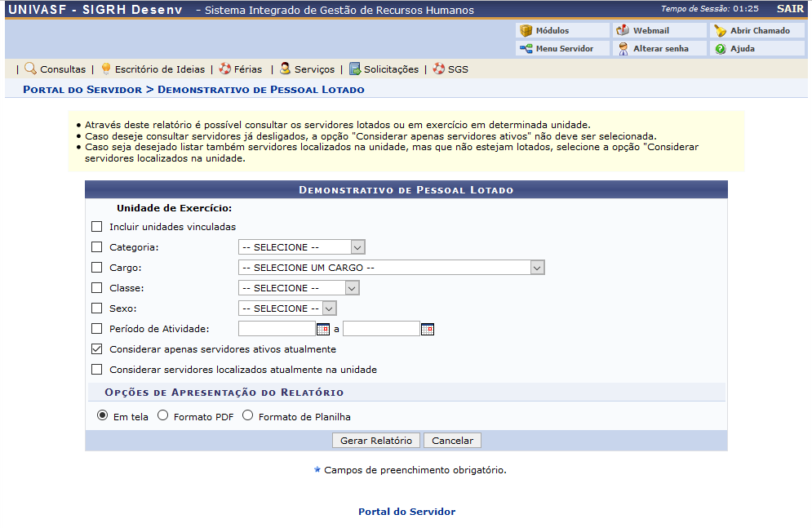Click the Menu Servidor icon
Screen dimensions: 812x528
tap(526, 49)
